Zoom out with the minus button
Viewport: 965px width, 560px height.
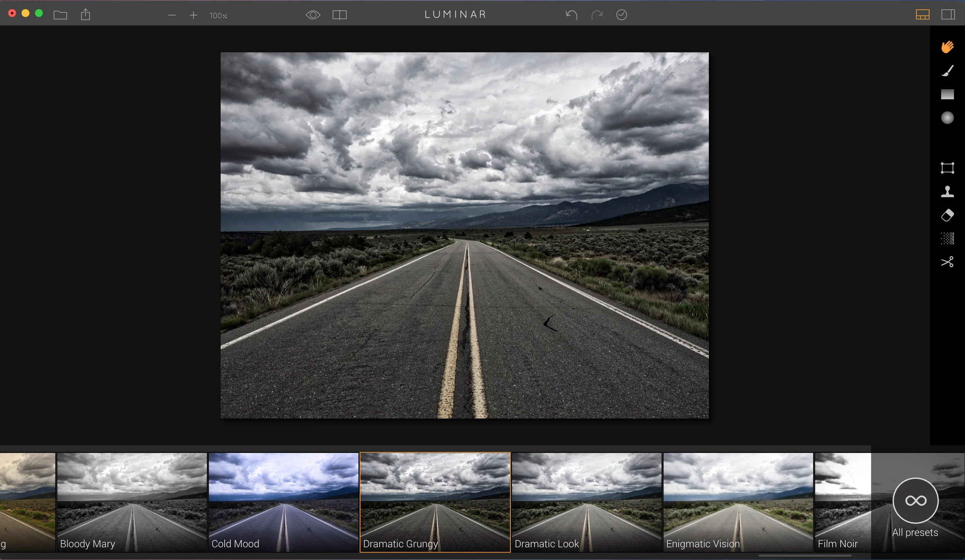[172, 15]
